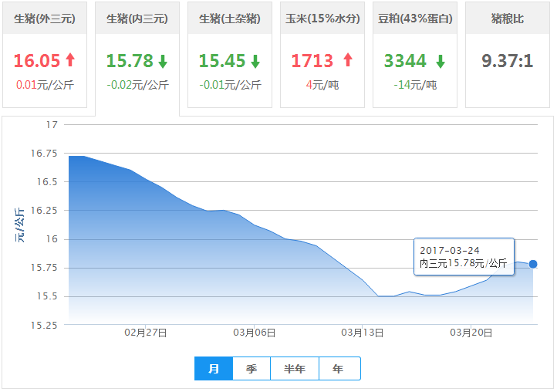The image size is (557, 392).
Task: Switch chart range to 季
Action: [x=251, y=369]
